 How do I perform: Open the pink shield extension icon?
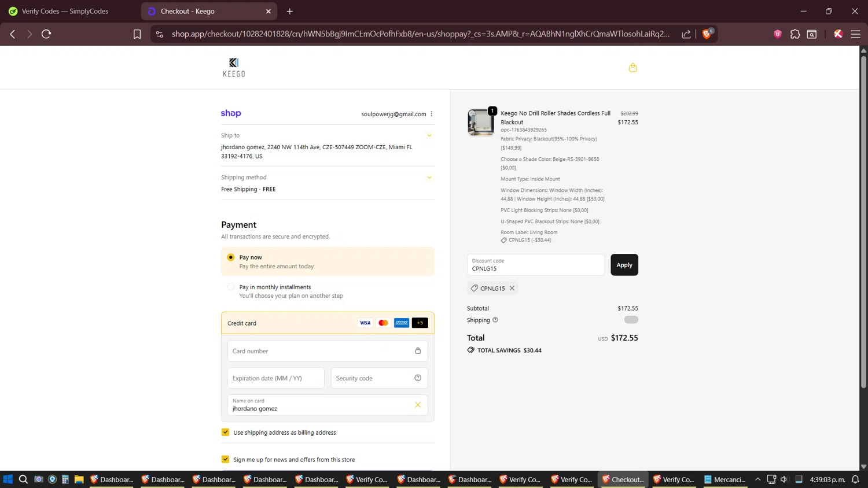click(778, 34)
